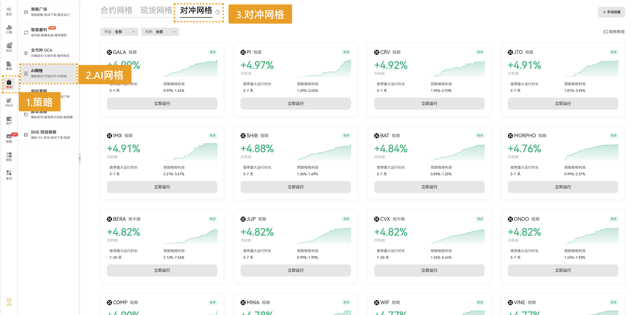Open the 平台 platform dropdown
The width and height of the screenshot is (644, 315).
click(119, 32)
